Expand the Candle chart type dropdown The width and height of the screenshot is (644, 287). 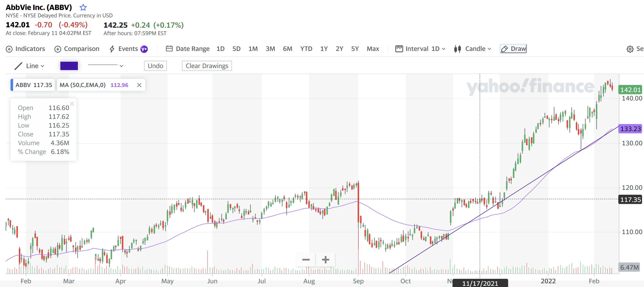tap(473, 49)
